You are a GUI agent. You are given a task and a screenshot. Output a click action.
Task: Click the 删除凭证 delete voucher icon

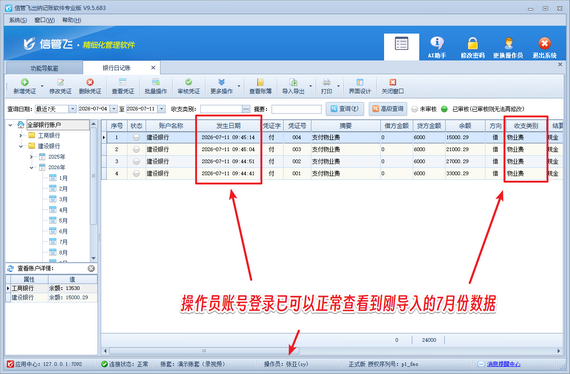click(x=90, y=83)
